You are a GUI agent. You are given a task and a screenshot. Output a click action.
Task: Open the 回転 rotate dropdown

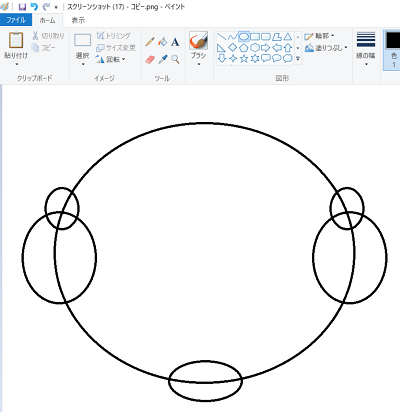click(x=110, y=59)
